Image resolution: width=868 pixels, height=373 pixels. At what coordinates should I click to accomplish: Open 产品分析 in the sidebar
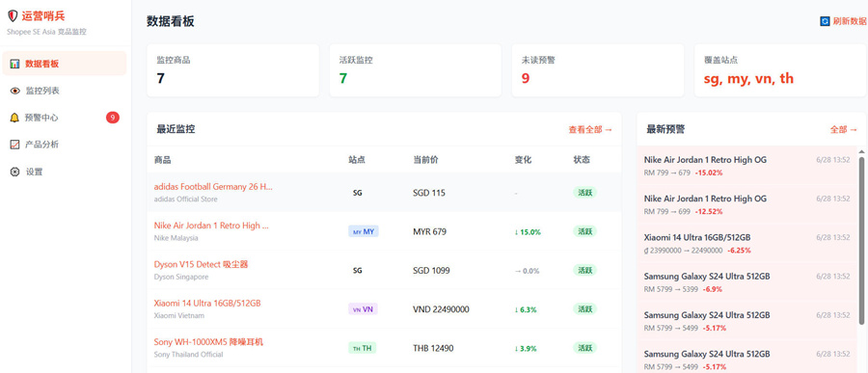(x=65, y=145)
